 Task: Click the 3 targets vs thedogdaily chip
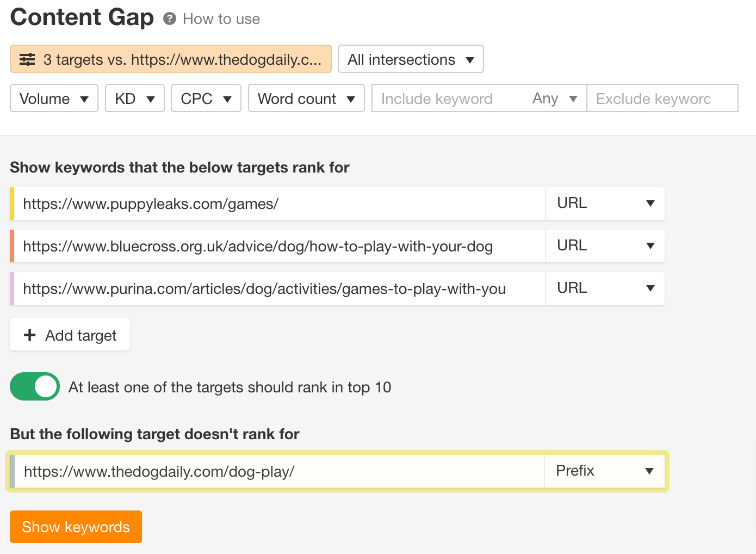(x=170, y=59)
